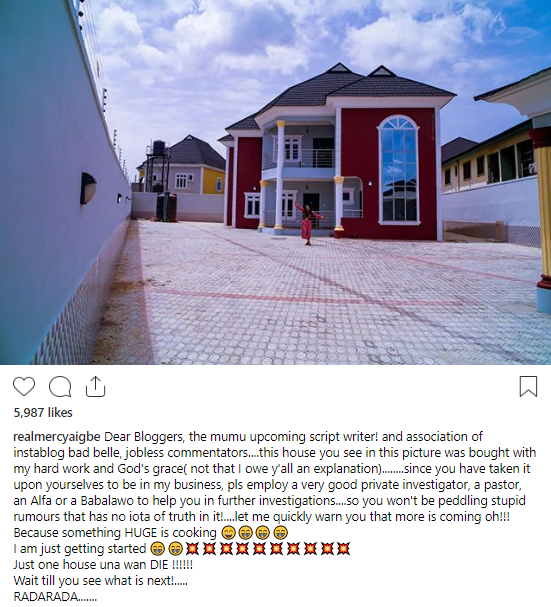Open comments via the speech bubble icon
Viewport: 551px width, 607px height.
[60, 387]
